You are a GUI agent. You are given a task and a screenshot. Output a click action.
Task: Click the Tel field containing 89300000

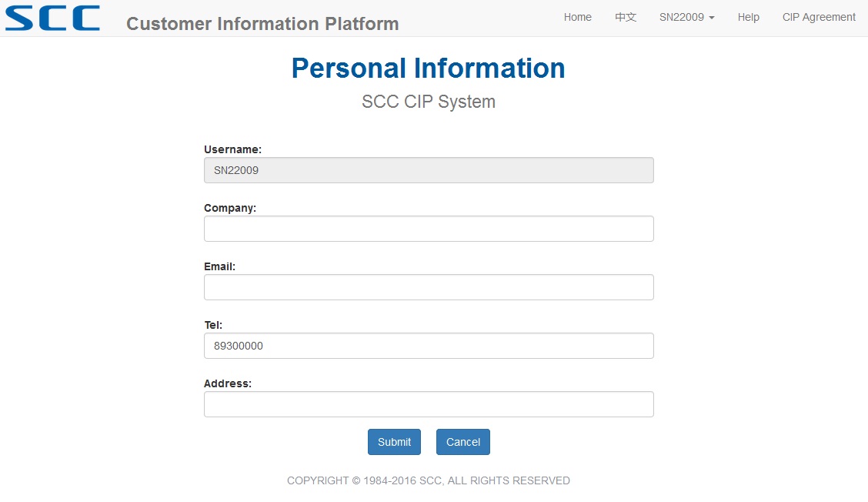pos(429,346)
